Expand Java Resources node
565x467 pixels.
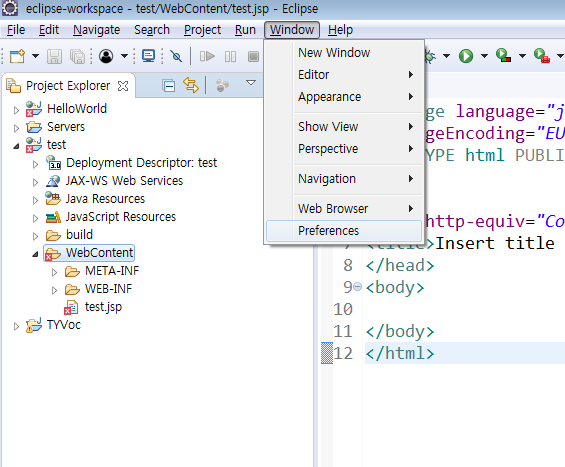[x=35, y=200]
